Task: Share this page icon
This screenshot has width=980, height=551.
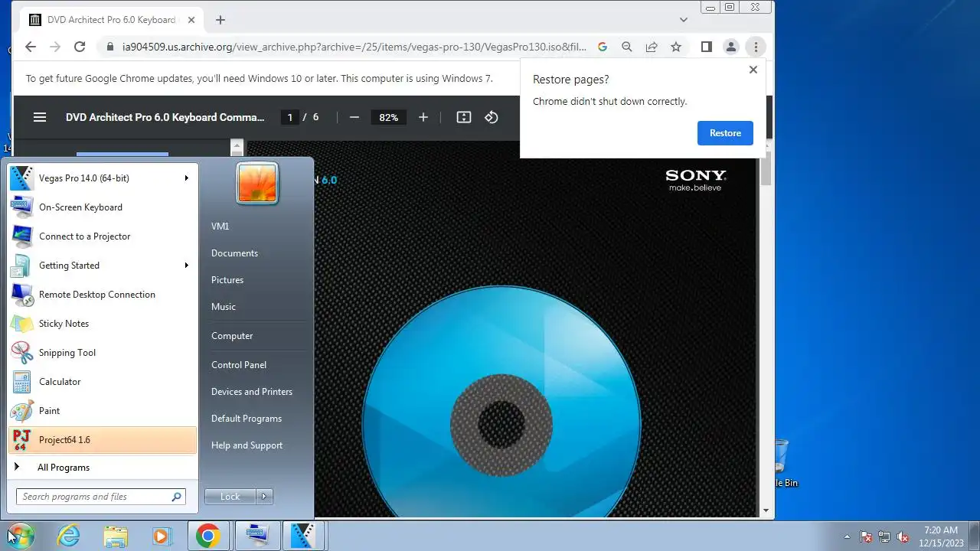Action: click(x=652, y=47)
